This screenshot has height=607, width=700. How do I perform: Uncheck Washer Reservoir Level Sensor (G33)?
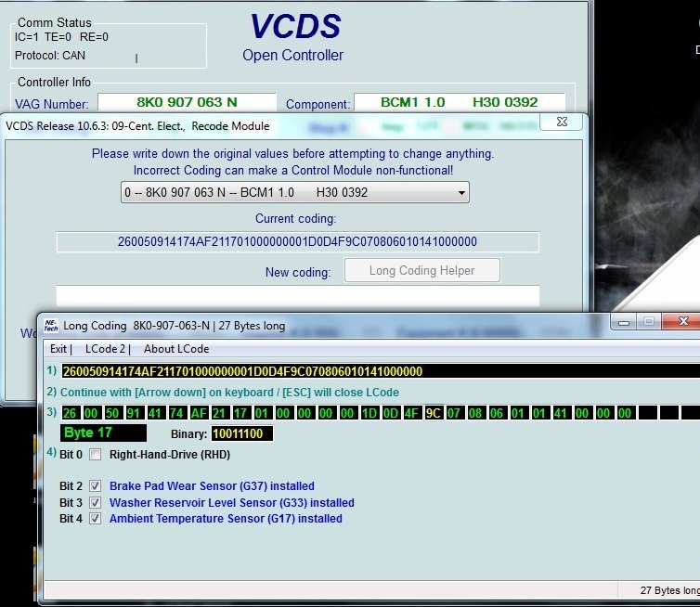coord(95,502)
